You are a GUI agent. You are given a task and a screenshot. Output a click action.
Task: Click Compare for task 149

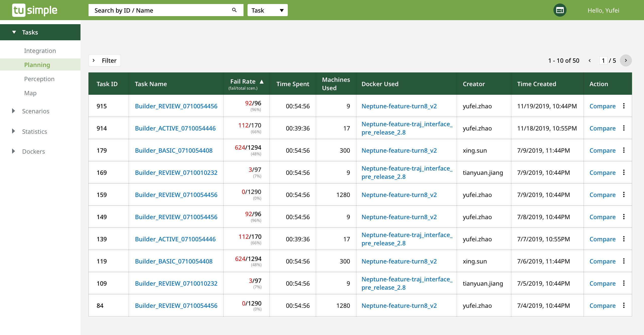point(602,217)
